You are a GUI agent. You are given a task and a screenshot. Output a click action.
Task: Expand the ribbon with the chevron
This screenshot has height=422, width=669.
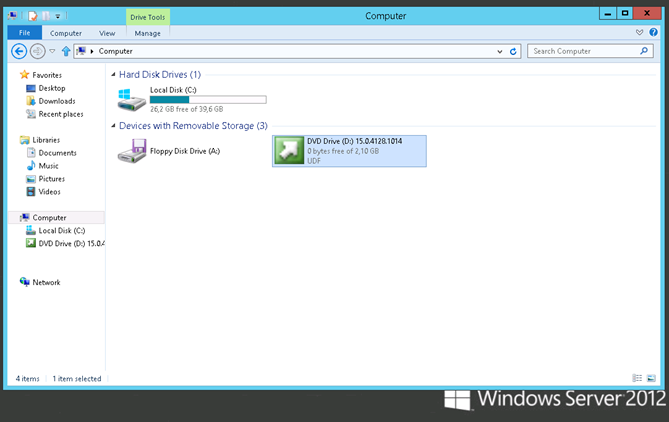pos(640,33)
